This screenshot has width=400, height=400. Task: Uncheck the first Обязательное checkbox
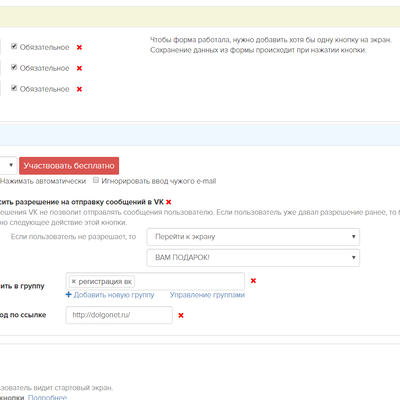(x=14, y=46)
